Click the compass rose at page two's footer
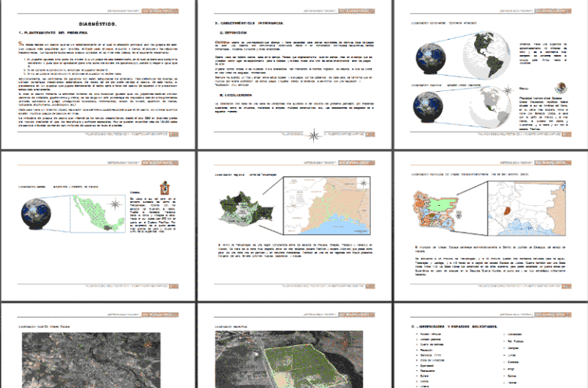 314,135
